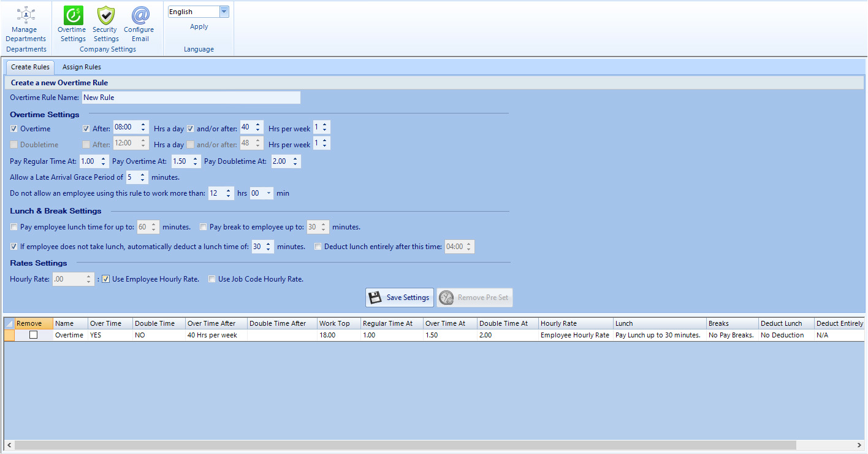The image size is (868, 454).
Task: Expand the English language dropdown
Action: [x=224, y=12]
